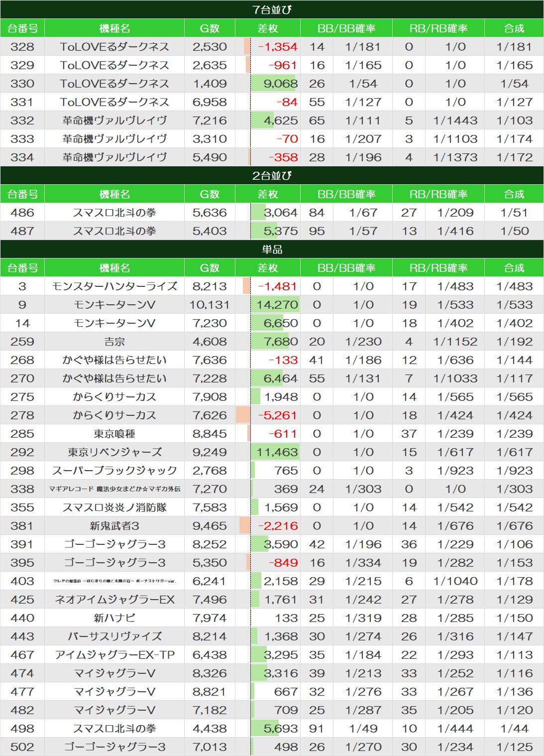
Task: Click 吉宗 machine name
Action: (114, 342)
